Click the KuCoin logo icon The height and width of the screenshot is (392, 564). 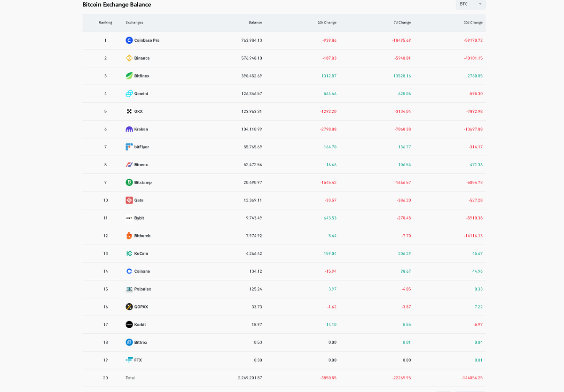129,254
